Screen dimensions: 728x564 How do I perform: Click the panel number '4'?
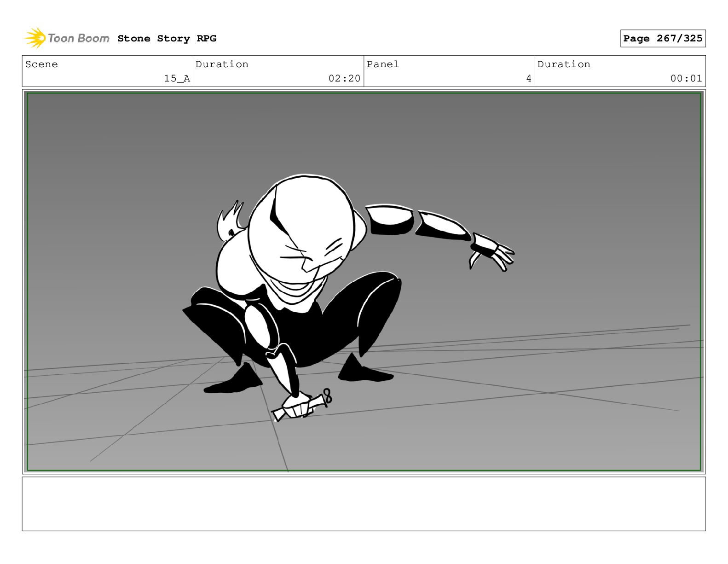click(529, 79)
